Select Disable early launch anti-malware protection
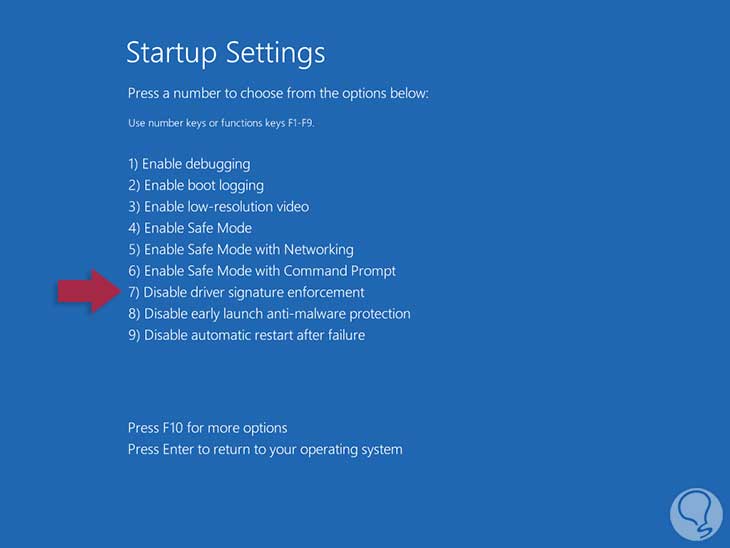Image resolution: width=730 pixels, height=548 pixels. coord(269,313)
